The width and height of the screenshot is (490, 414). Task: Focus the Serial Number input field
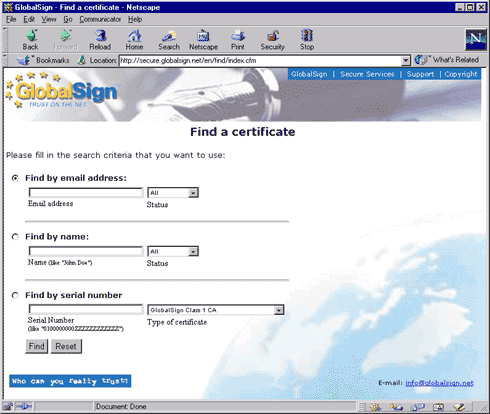(x=86, y=309)
